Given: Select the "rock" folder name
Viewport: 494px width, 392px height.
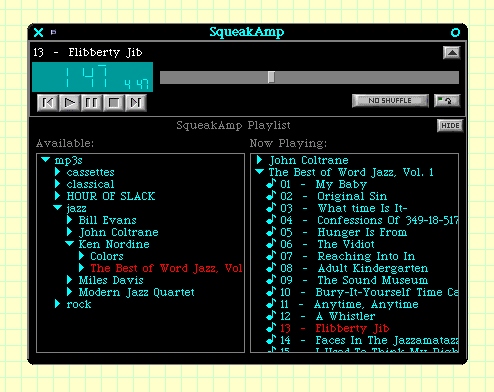Looking at the screenshot, I should [79, 304].
